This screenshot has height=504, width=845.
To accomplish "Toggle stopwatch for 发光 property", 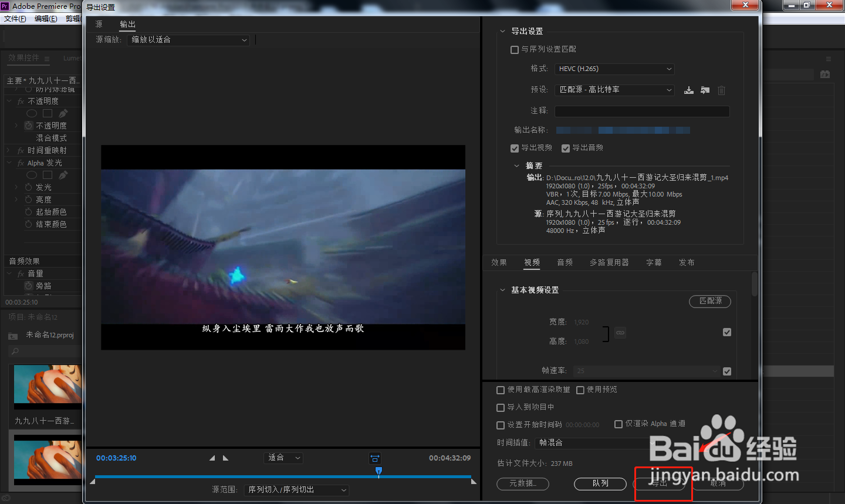I will [29, 187].
